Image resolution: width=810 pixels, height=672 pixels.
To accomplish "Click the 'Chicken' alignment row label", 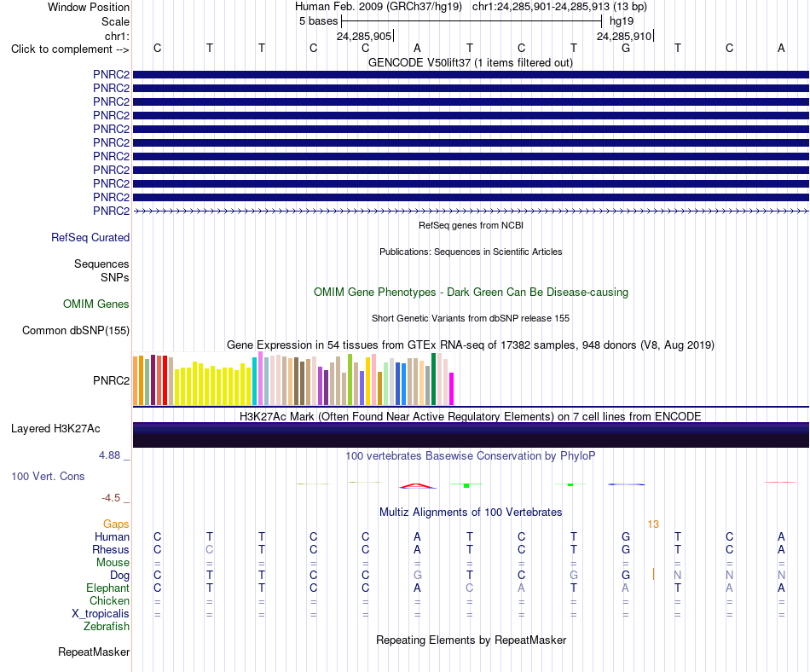I will tap(109, 600).
